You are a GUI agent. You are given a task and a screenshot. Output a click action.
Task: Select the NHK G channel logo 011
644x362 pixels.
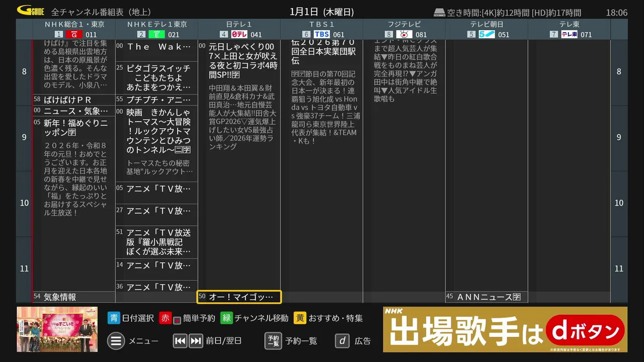[74, 34]
